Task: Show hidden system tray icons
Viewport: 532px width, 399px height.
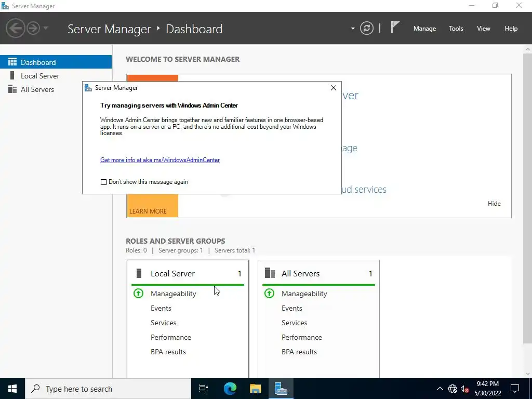Action: click(x=440, y=389)
